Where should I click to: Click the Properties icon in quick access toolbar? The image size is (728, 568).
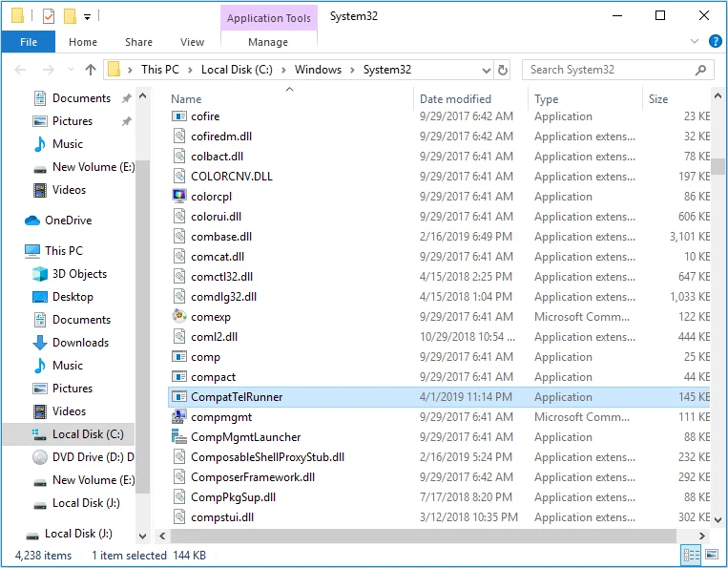(x=49, y=17)
